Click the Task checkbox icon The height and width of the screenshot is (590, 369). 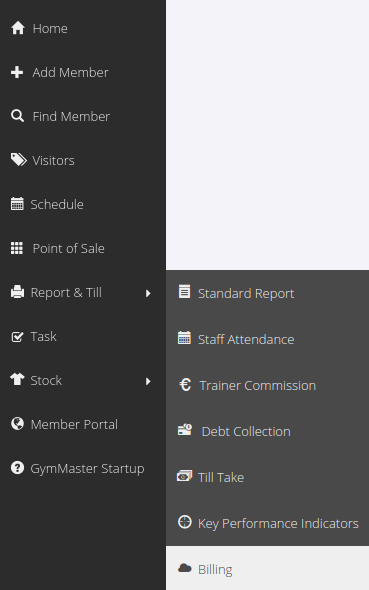point(17,336)
